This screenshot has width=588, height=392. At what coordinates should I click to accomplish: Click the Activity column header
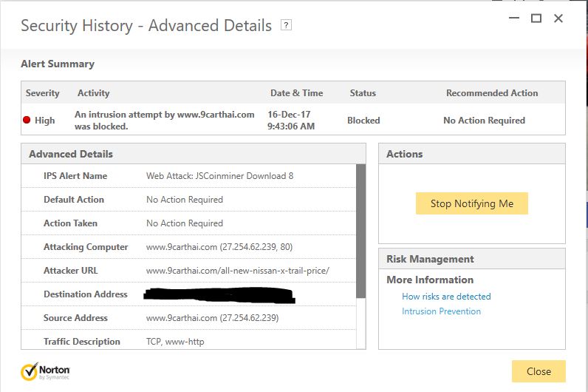93,93
